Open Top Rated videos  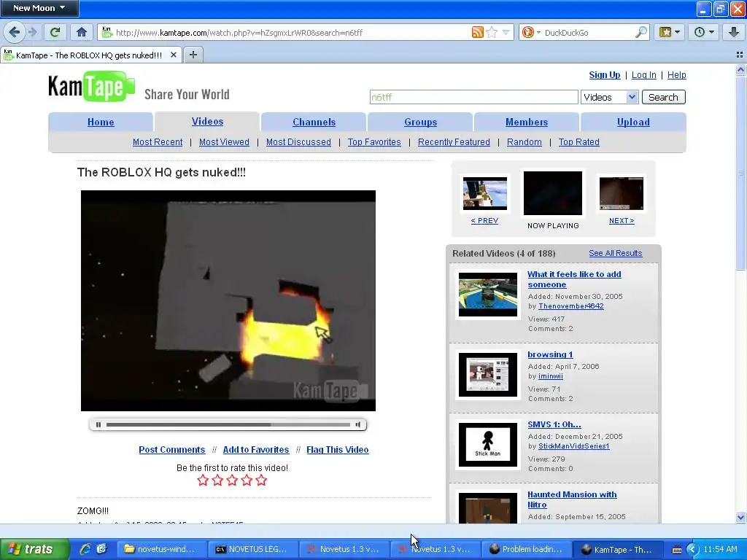(578, 142)
